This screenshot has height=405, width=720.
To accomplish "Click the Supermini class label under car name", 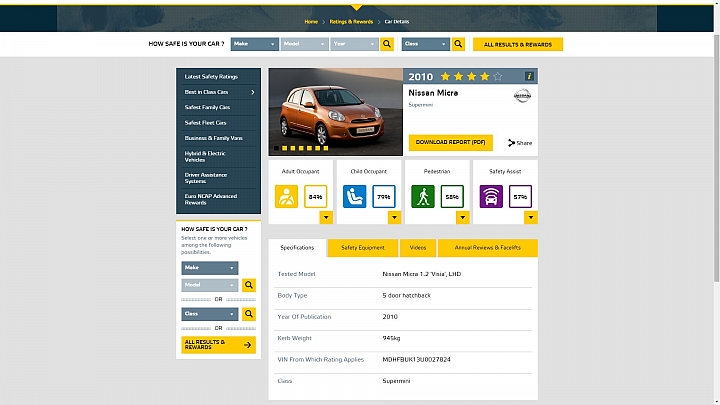I will tap(421, 105).
